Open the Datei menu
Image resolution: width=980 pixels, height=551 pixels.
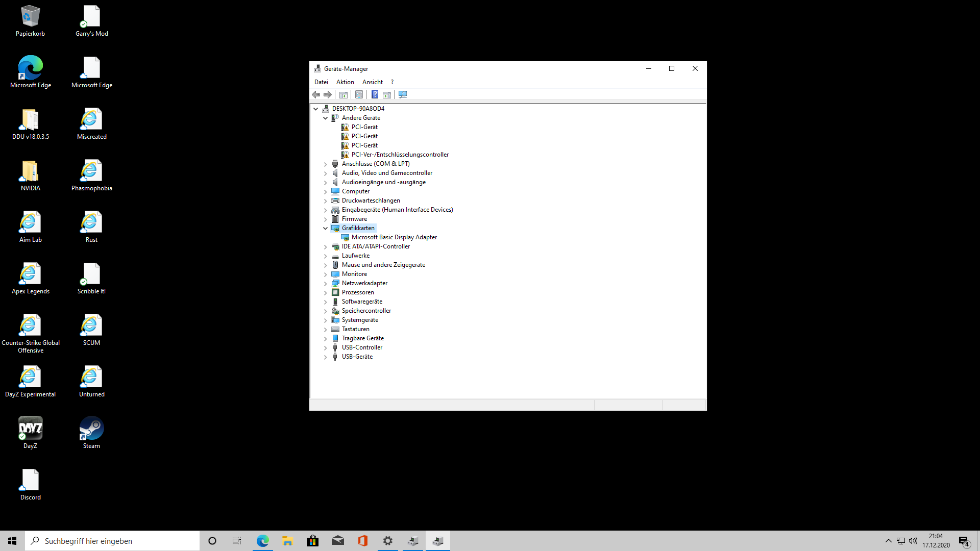tap(321, 82)
